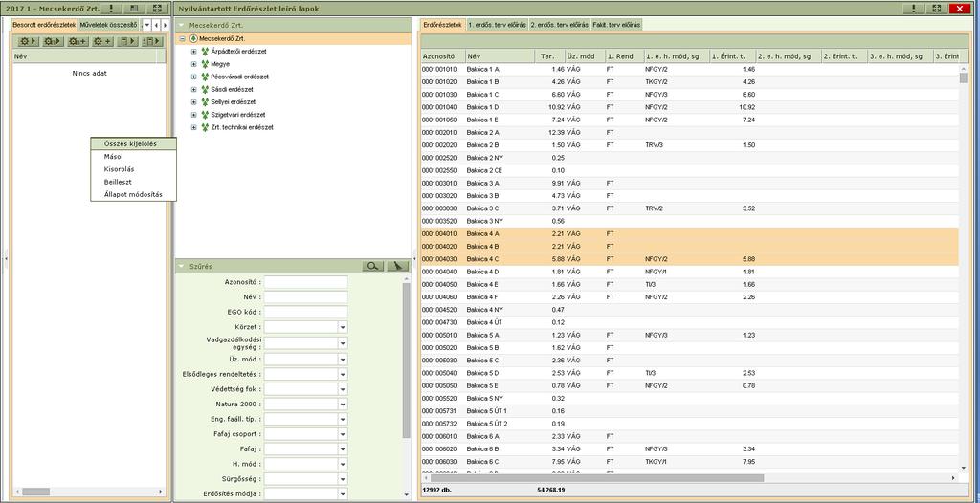The image size is (980, 503).
Task: Select Sellyei erdészet in the tree
Action: click(x=234, y=102)
